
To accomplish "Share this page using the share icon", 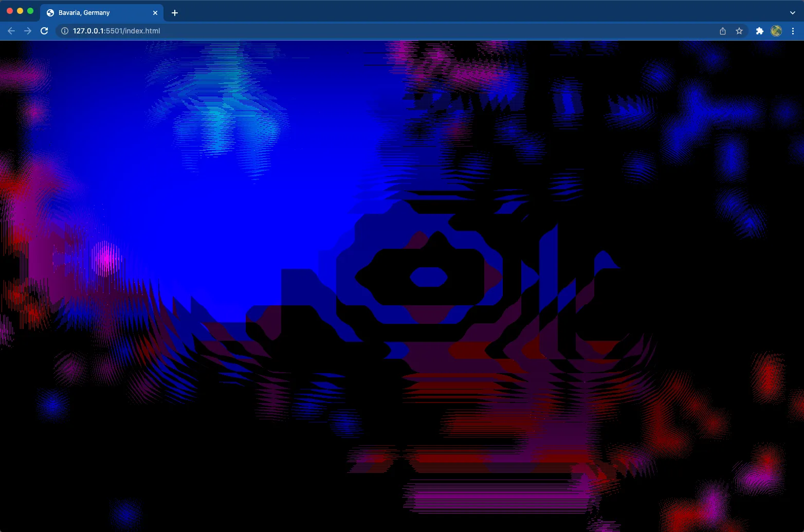I will tap(723, 31).
